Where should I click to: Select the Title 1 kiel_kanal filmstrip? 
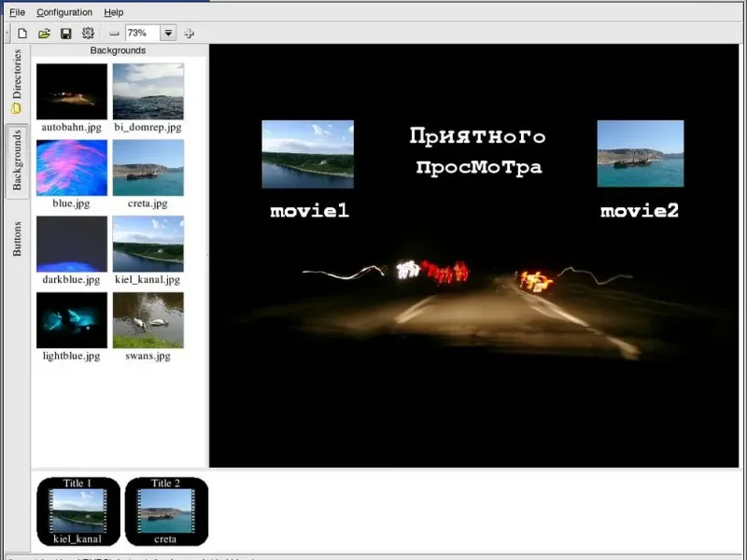pyautogui.click(x=78, y=511)
